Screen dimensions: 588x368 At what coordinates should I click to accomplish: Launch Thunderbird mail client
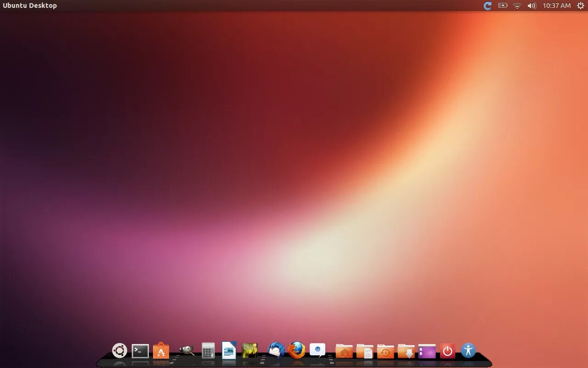(276, 351)
